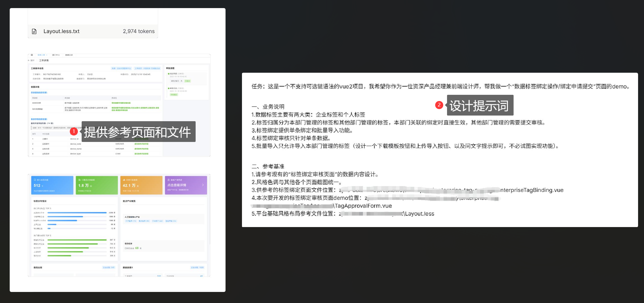Viewport: 644px width, 303px height.
Task: Click the longest green bar in TOP 5 chart
Action: 77,240
